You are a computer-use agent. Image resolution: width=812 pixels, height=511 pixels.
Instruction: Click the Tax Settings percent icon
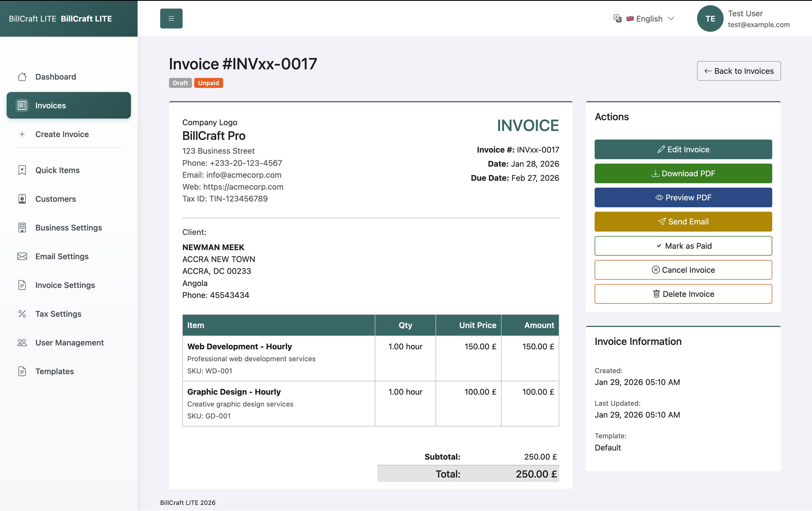click(x=22, y=314)
